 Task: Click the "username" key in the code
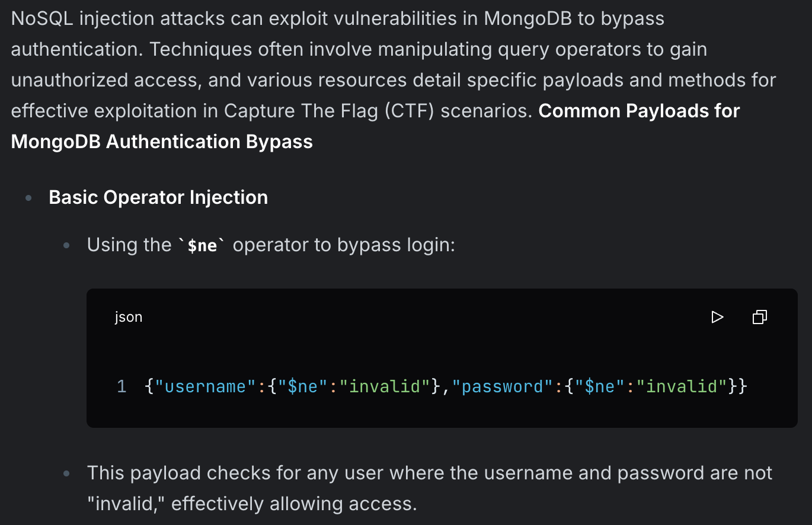(x=206, y=387)
